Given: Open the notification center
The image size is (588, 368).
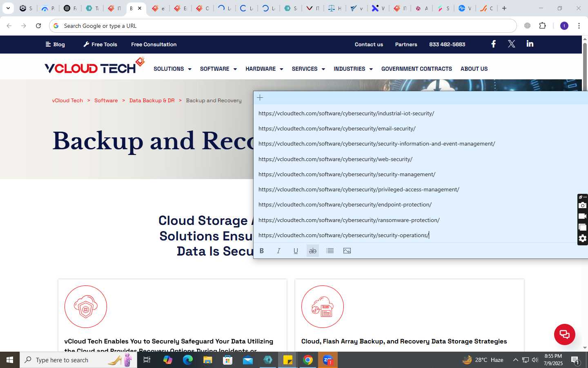Looking at the screenshot, I should point(575,360).
